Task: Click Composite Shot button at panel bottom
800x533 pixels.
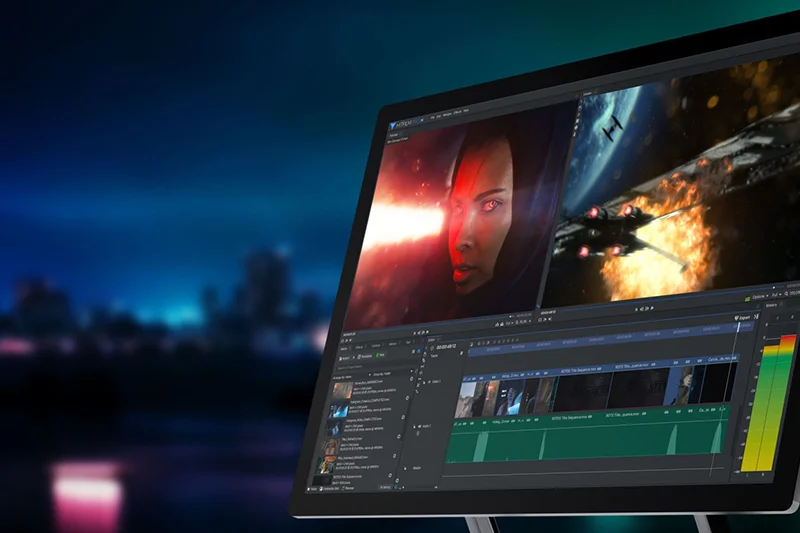Action: [329, 489]
